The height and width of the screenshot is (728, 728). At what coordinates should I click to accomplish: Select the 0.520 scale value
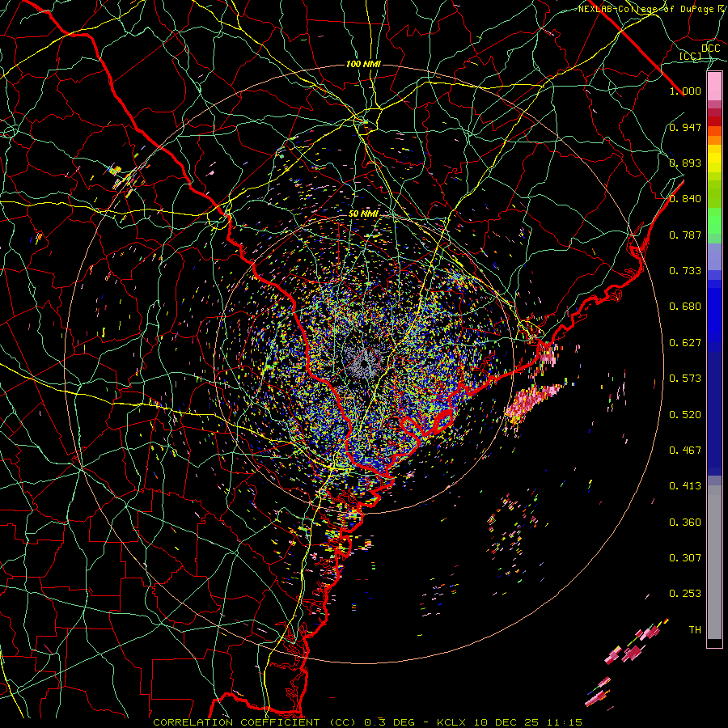[685, 415]
